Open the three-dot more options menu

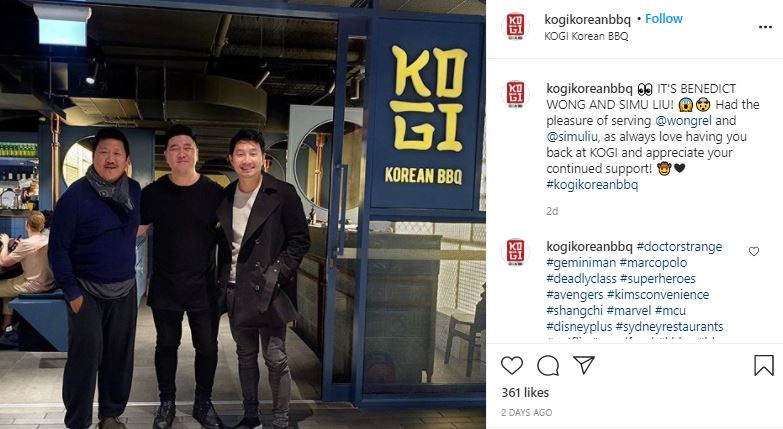tap(765, 27)
